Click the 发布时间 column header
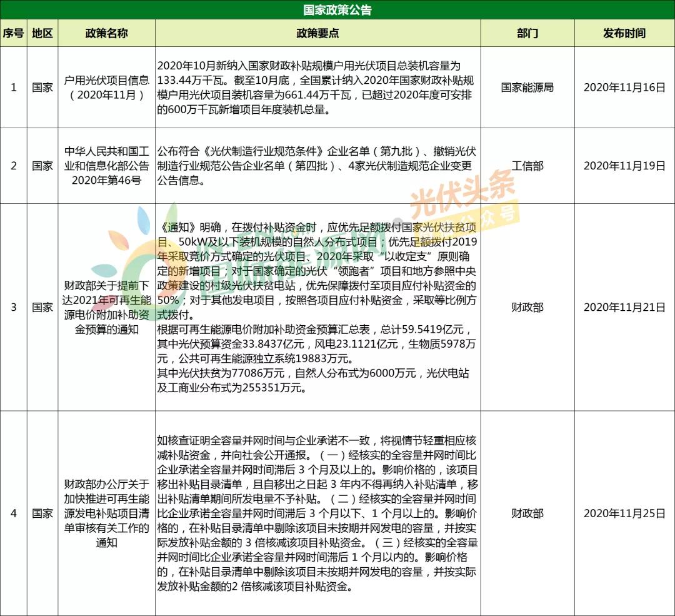 tap(624, 33)
